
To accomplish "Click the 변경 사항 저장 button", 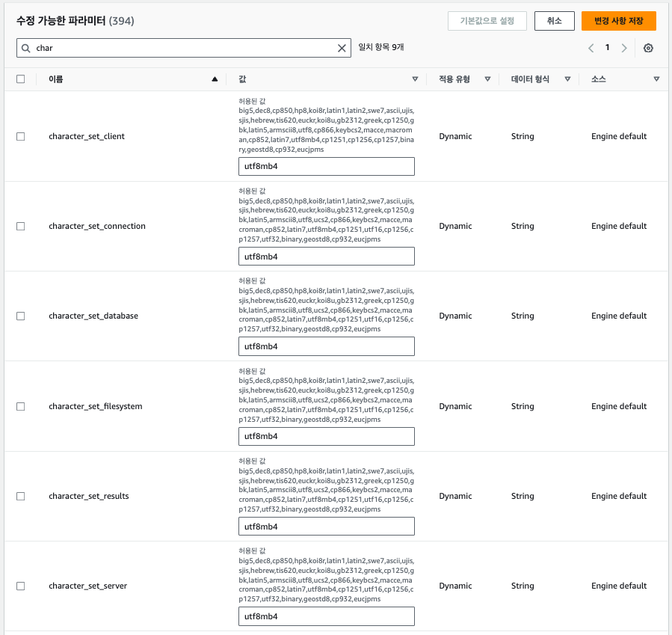I will (618, 21).
